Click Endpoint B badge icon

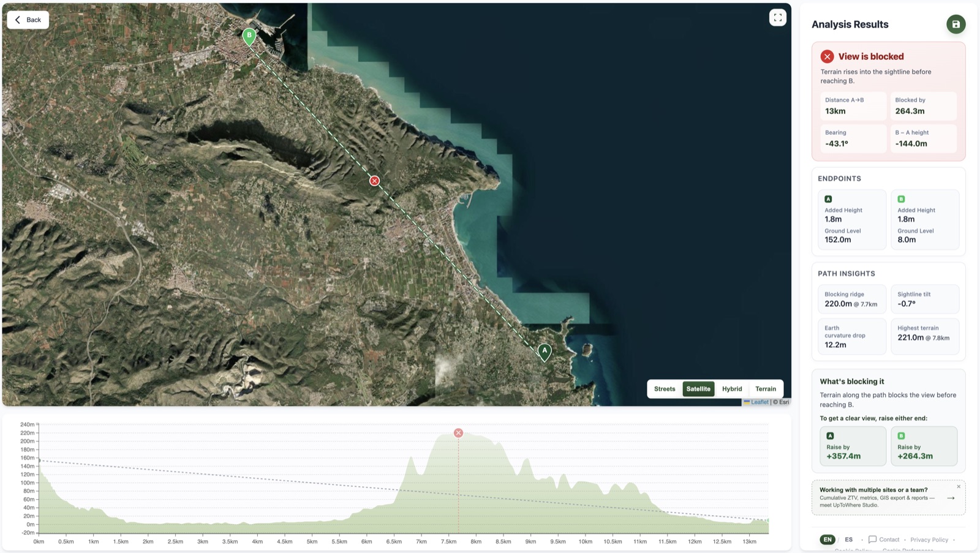[x=901, y=199]
